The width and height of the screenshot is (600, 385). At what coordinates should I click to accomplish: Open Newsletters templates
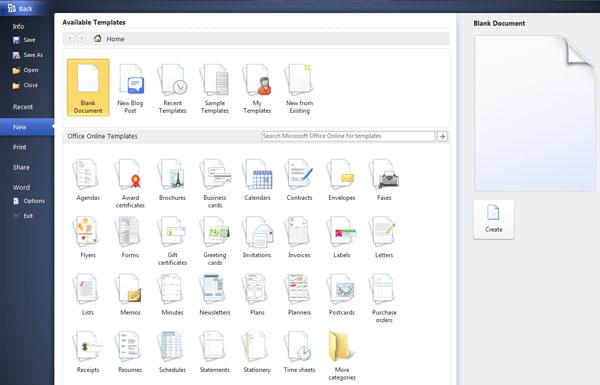click(x=215, y=295)
